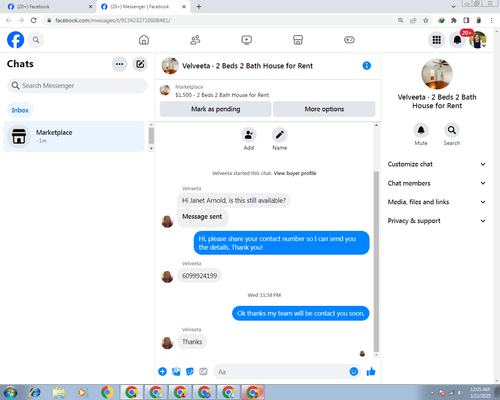Click listing thumbnail in right panel
Screen dimensions: 500x400
point(437,74)
